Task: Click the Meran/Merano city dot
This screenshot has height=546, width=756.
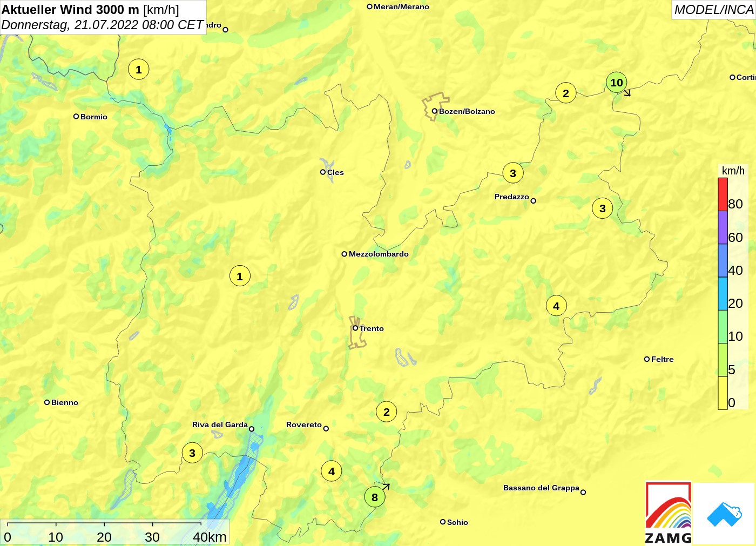Action: tap(369, 6)
